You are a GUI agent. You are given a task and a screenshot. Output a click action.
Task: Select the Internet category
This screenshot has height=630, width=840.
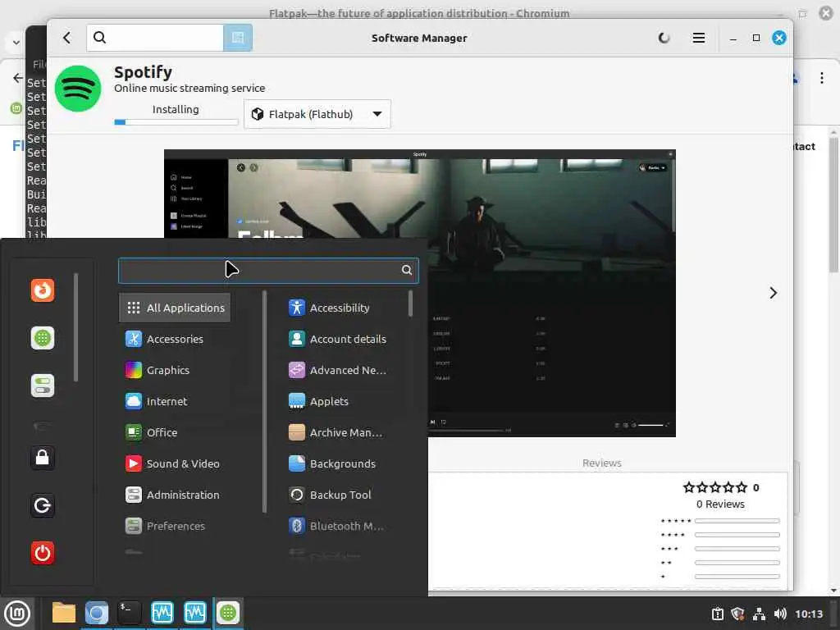[x=175, y=401]
